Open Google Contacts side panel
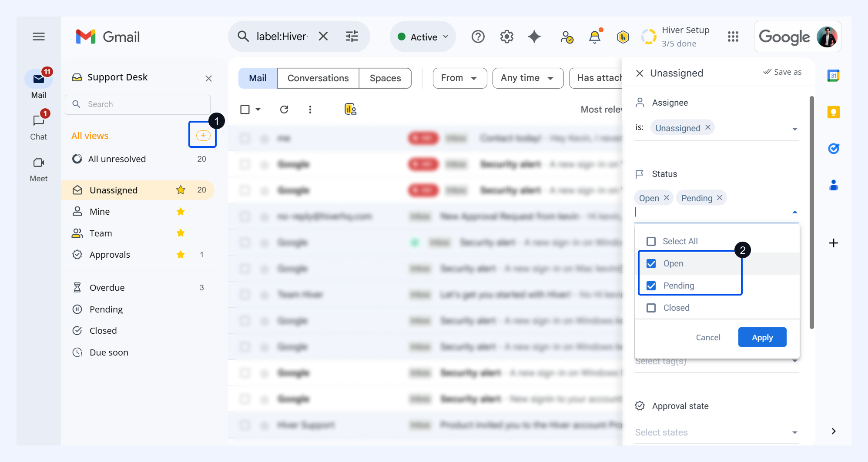Image resolution: width=868 pixels, height=462 pixels. [x=833, y=185]
